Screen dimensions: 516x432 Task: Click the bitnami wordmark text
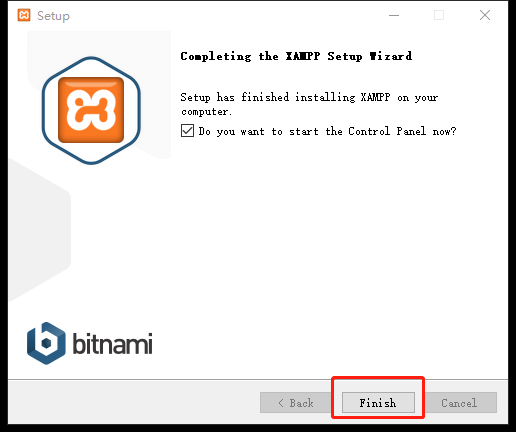(113, 343)
